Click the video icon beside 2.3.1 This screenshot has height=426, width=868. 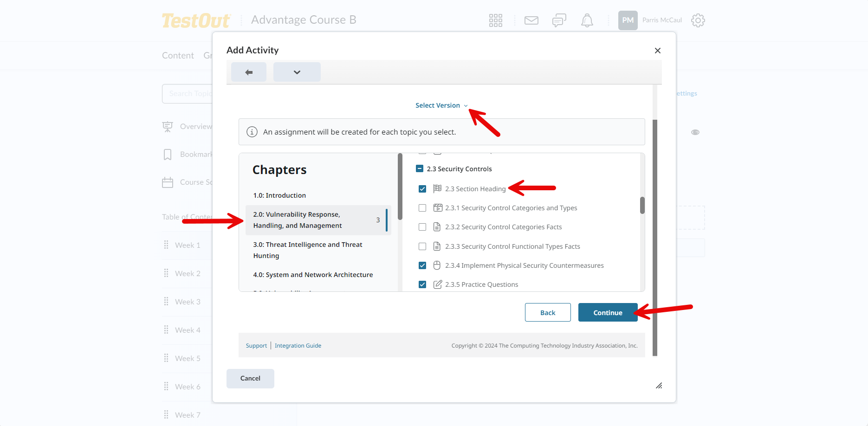coord(437,207)
